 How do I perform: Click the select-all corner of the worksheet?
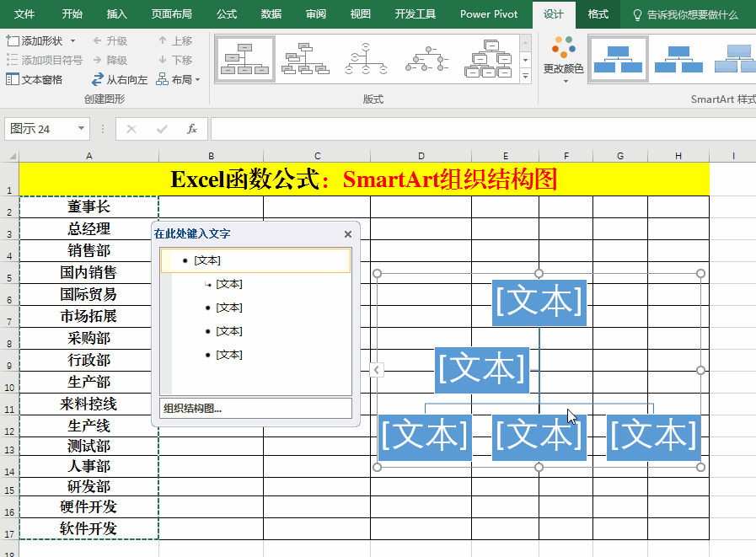pyautogui.click(x=9, y=156)
